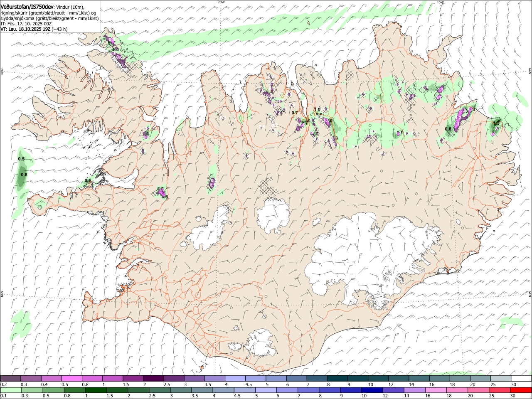The image size is (532, 399).
Task: Select the light pink rain swatch from 16 to 18
Action: (x=436, y=390)
